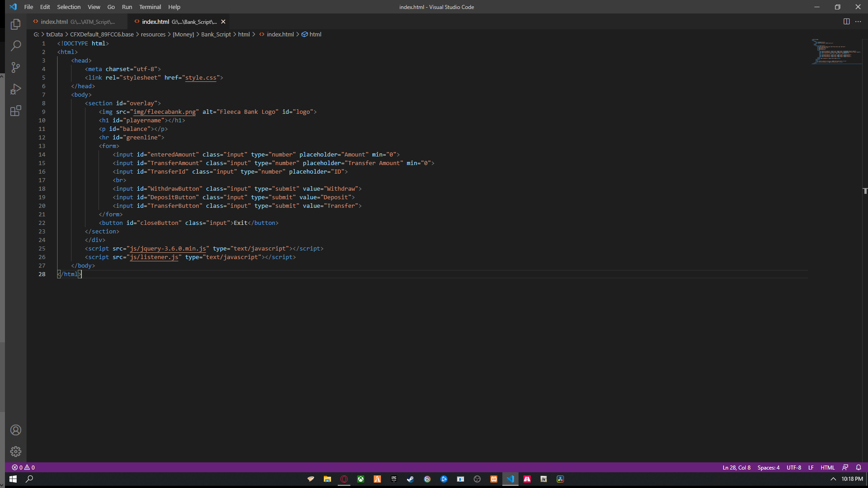Expand the Bank_Script breadcrumb folder
Screen dimensions: 868x488
pyautogui.click(x=216, y=34)
